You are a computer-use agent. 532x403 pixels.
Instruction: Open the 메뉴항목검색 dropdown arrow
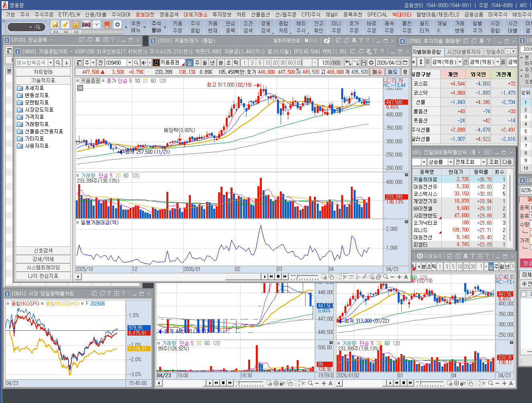(x=51, y=63)
